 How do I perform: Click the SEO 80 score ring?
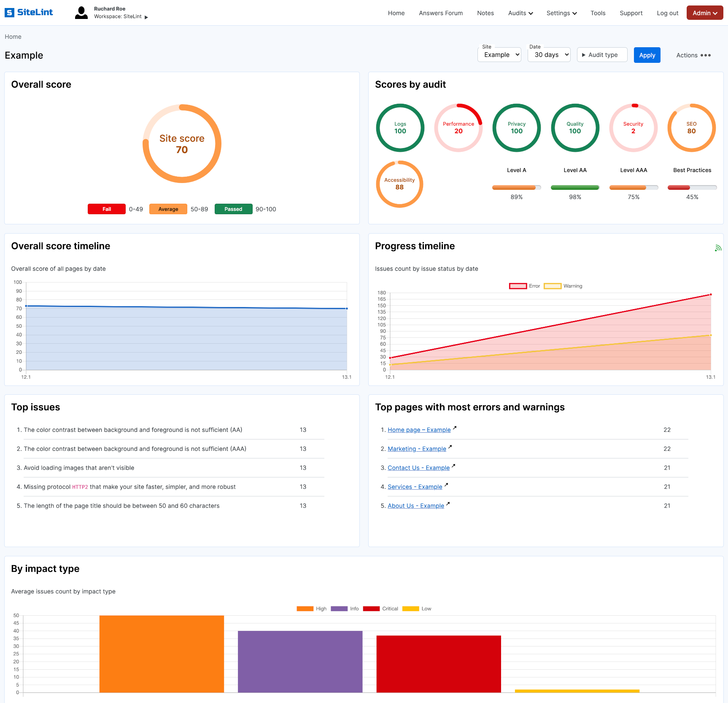691,128
